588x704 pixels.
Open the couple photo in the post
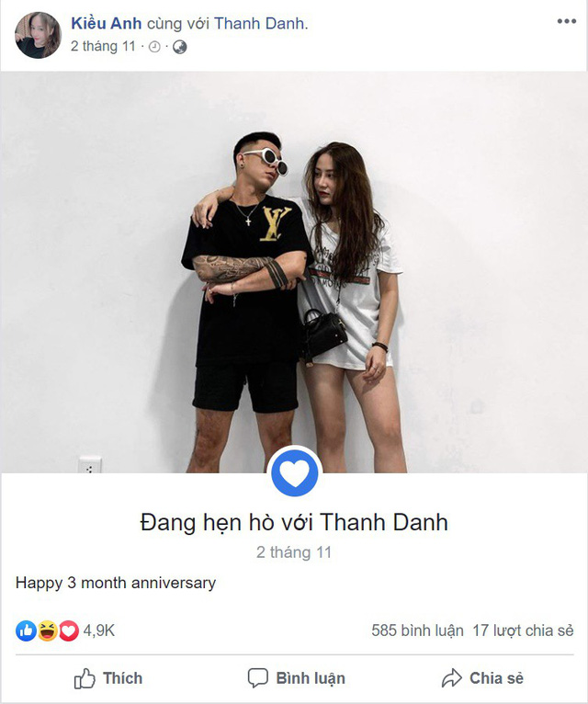click(x=294, y=272)
